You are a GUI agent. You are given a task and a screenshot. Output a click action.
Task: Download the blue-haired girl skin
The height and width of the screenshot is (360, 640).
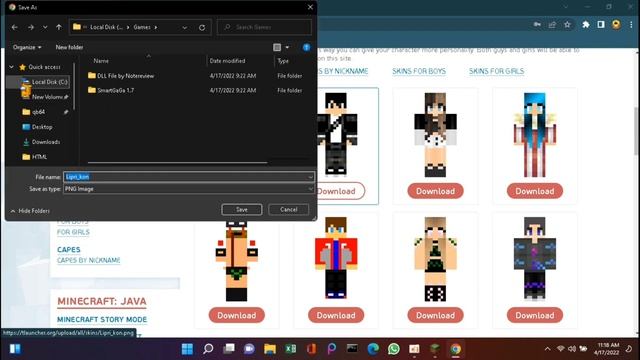[x=535, y=191]
